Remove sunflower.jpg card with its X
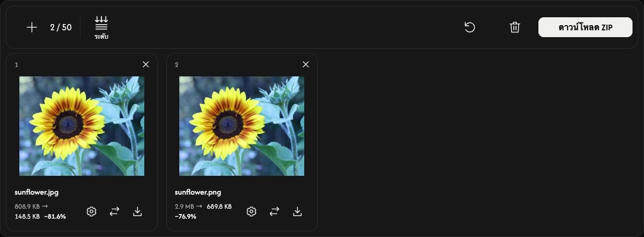Image resolution: width=644 pixels, height=237 pixels. [x=146, y=64]
